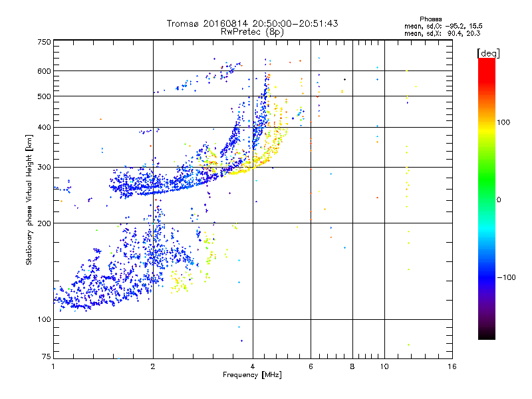Screen dimensions: 532x399
Task: Click the y-axis tick label "300"
Action: coord(45,167)
